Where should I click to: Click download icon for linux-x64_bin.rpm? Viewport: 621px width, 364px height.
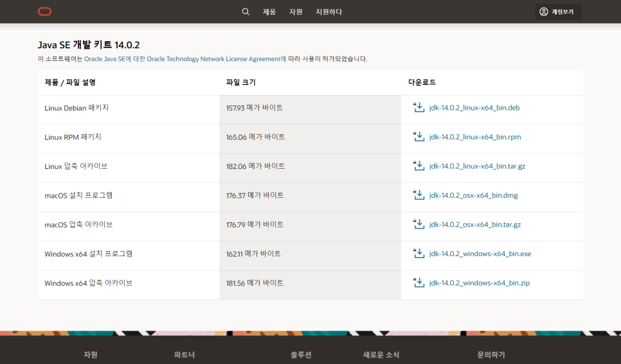coord(419,137)
